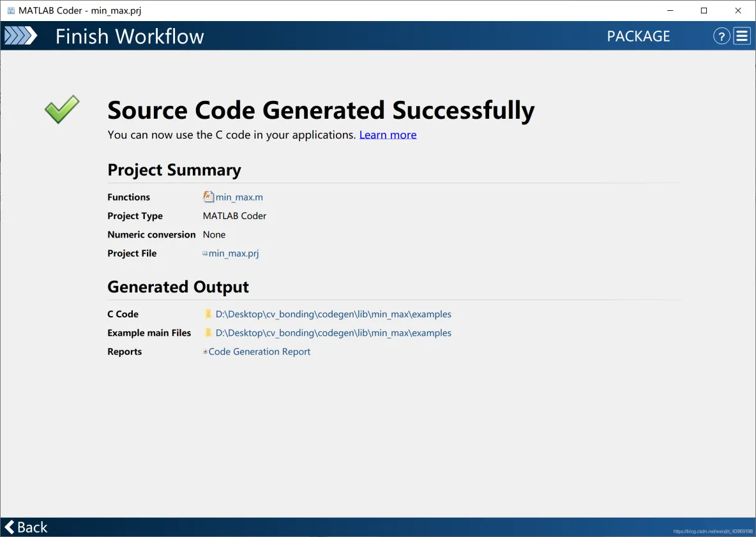Click the 'Project Summary' heading
This screenshot has height=537, width=756.
(174, 170)
